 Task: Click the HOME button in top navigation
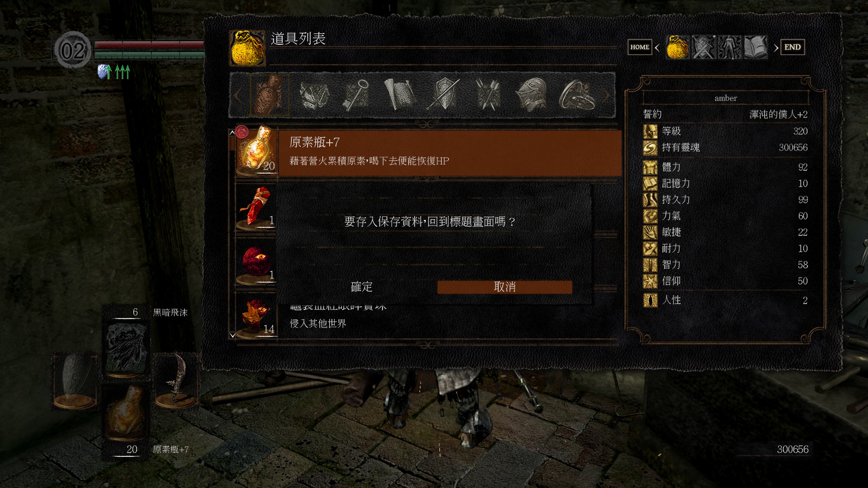pyautogui.click(x=640, y=47)
